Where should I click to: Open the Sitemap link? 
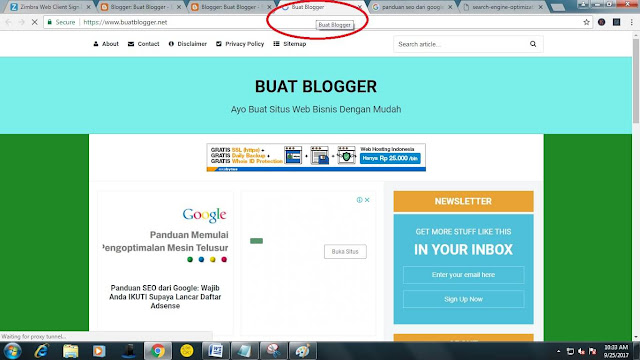click(x=290, y=44)
